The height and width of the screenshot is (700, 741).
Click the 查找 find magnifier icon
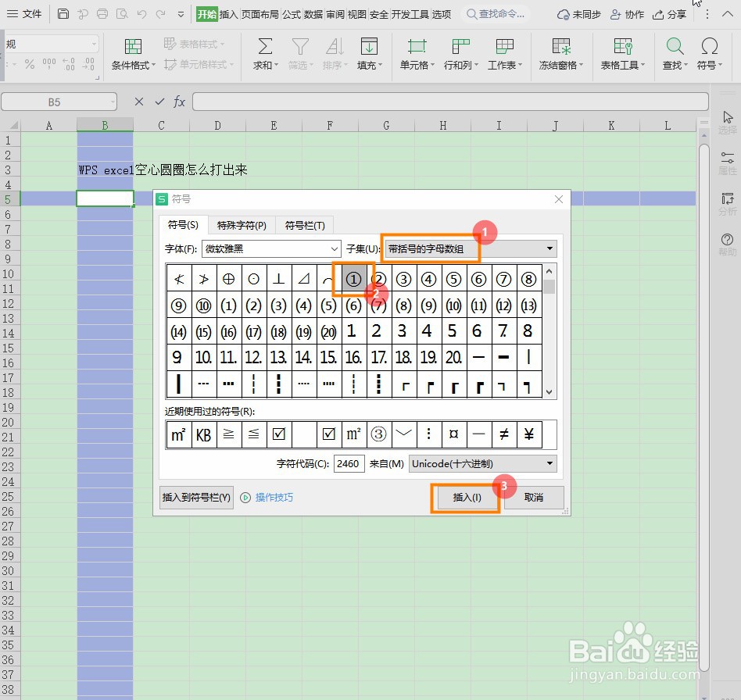point(675,46)
